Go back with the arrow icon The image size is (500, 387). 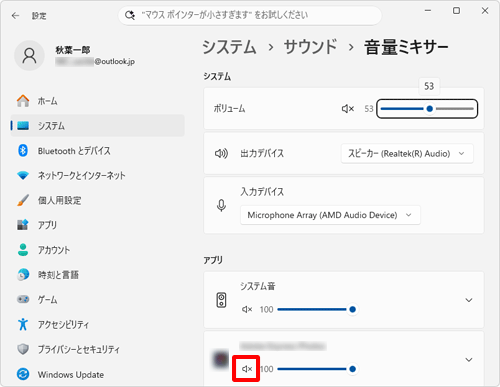point(15,16)
